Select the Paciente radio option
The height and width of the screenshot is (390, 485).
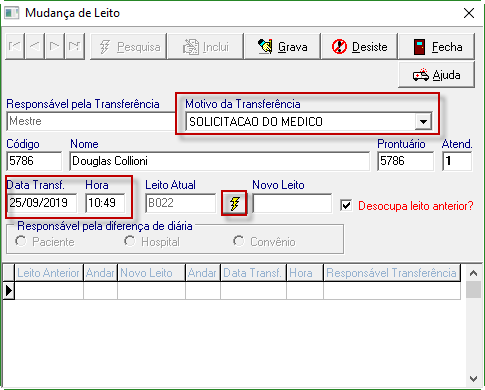[21, 241]
